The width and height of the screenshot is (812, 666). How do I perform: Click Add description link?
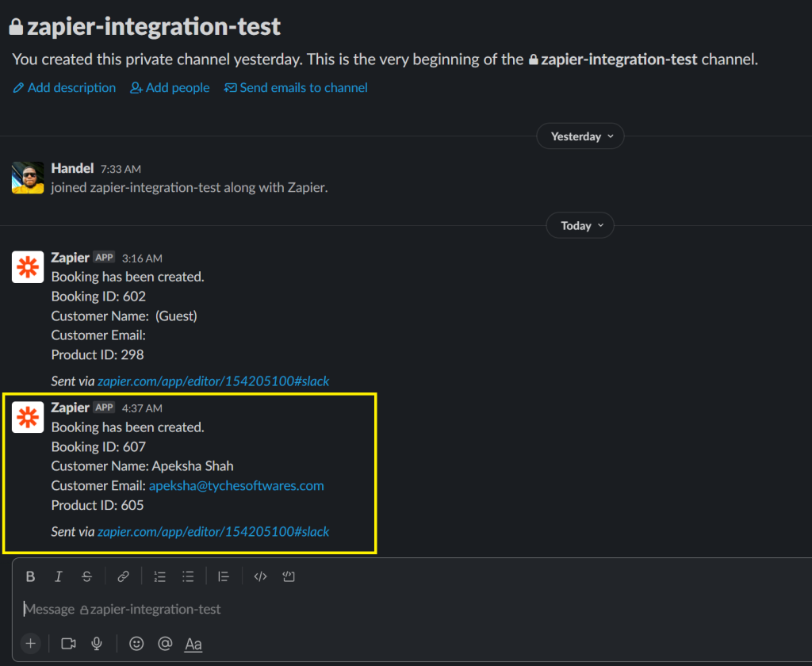click(x=64, y=88)
